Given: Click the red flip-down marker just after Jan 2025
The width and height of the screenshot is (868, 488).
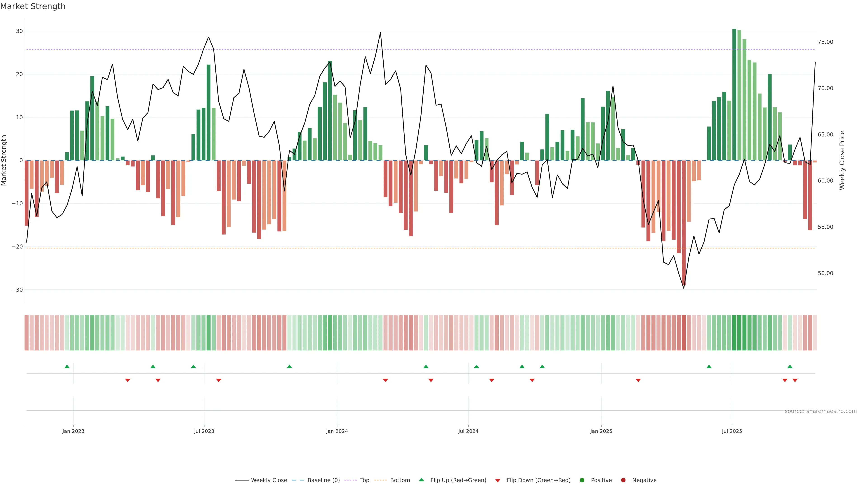Looking at the screenshot, I should [x=638, y=380].
